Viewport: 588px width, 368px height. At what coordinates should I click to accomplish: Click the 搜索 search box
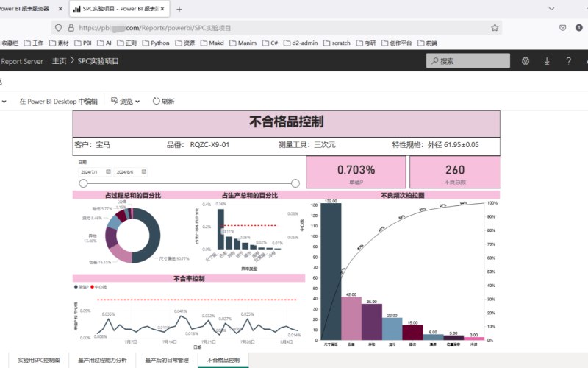click(468, 61)
